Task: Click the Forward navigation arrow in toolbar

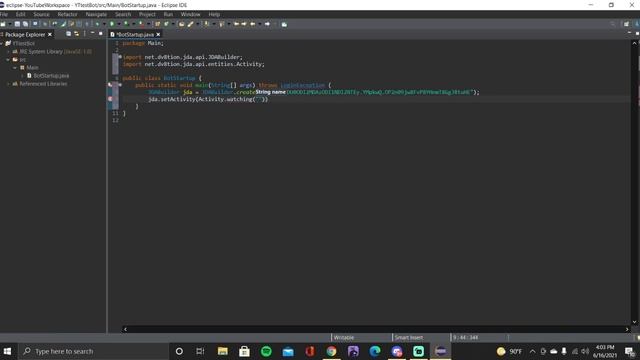Action: click(x=267, y=24)
